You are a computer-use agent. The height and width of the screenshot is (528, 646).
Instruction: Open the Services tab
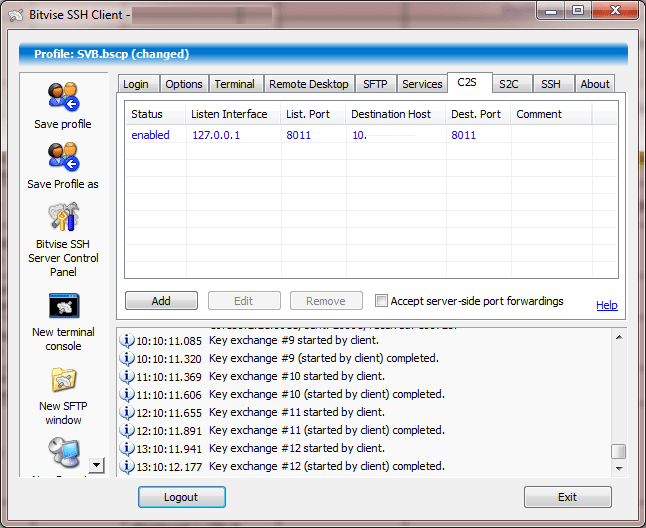tap(422, 84)
